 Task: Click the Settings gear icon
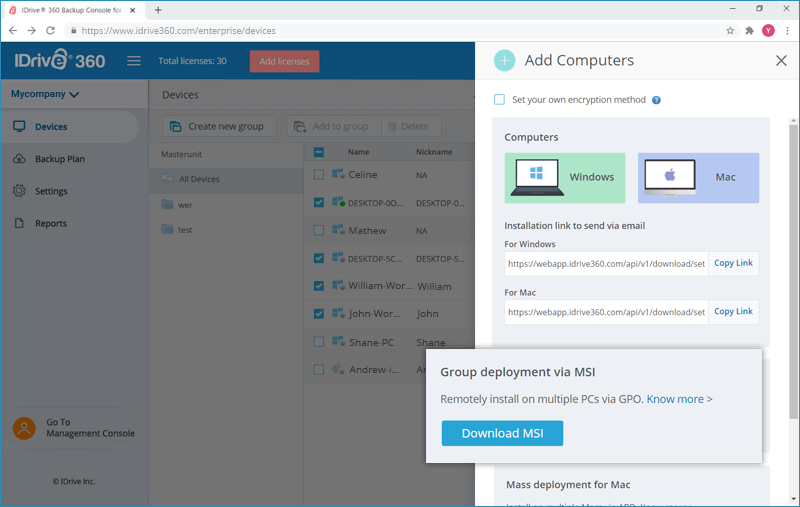pyautogui.click(x=19, y=191)
